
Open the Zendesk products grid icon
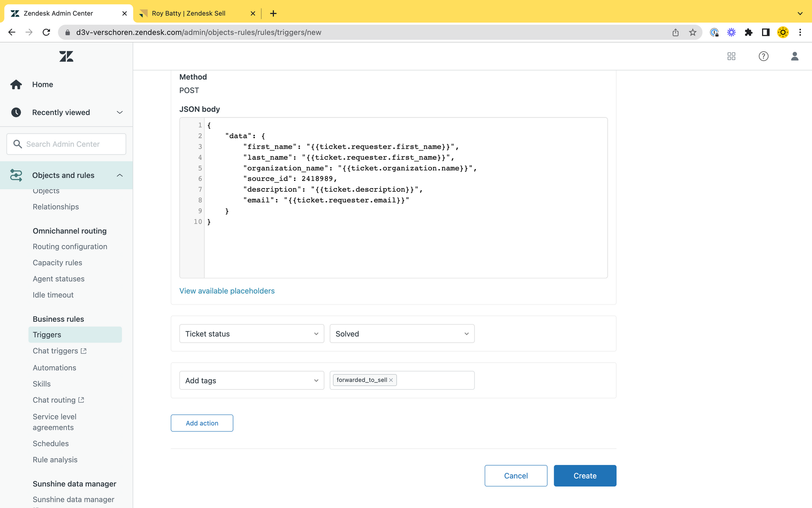tap(731, 56)
